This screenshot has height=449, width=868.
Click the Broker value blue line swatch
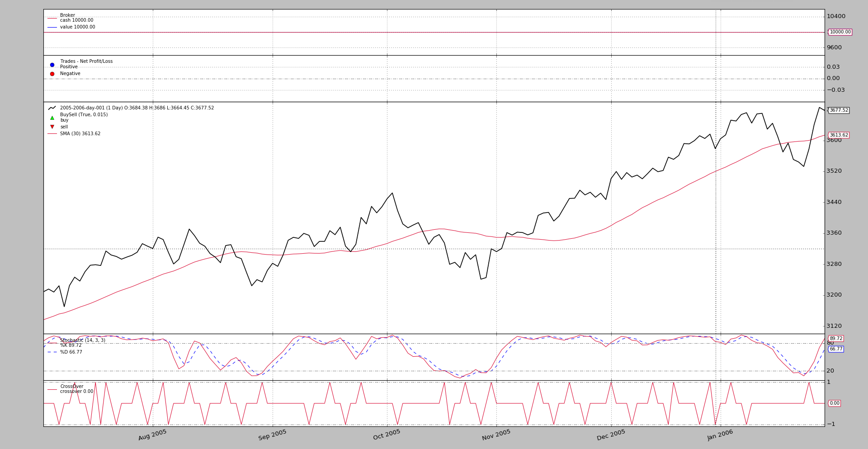pyautogui.click(x=52, y=27)
